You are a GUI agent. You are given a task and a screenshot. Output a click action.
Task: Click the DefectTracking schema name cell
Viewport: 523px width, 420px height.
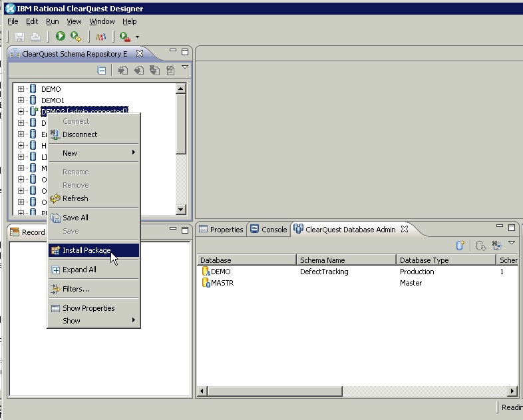click(324, 272)
